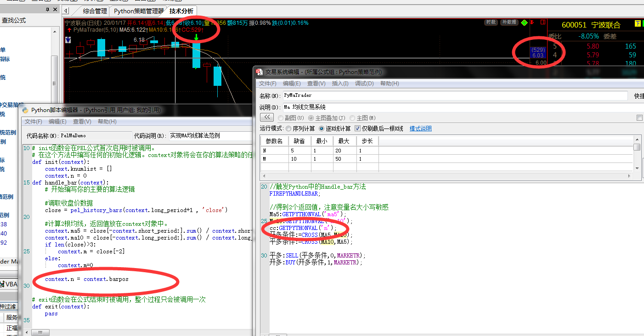Close the 查找公式 side panel
This screenshot has height=336, width=644.
pos(55,10)
